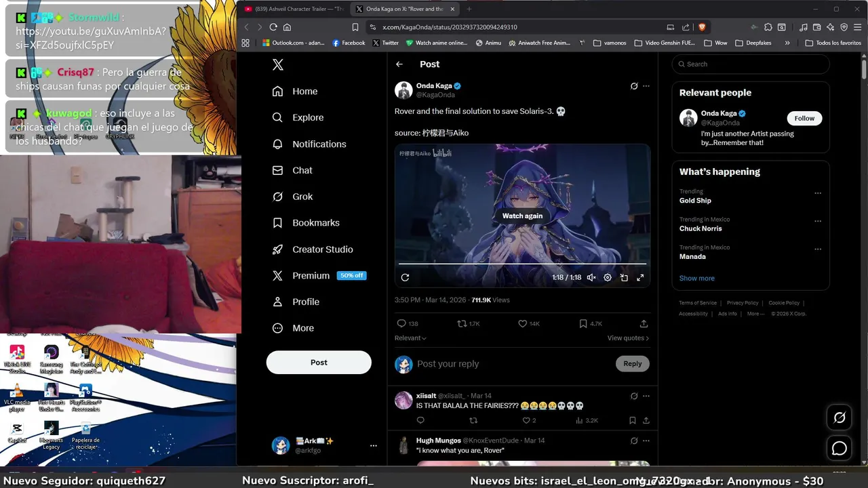The image size is (868, 488).
Task: Open more options for Gold Ship trend
Action: (818, 193)
